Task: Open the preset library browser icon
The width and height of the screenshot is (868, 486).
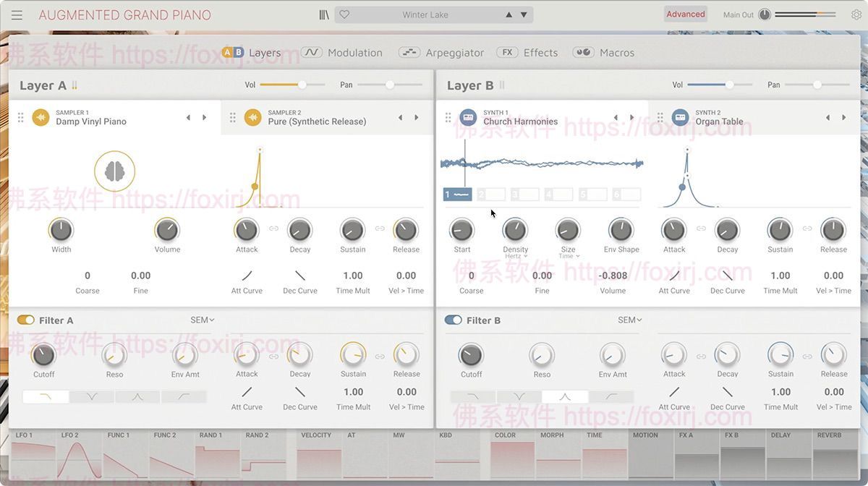Action: pyautogui.click(x=323, y=14)
